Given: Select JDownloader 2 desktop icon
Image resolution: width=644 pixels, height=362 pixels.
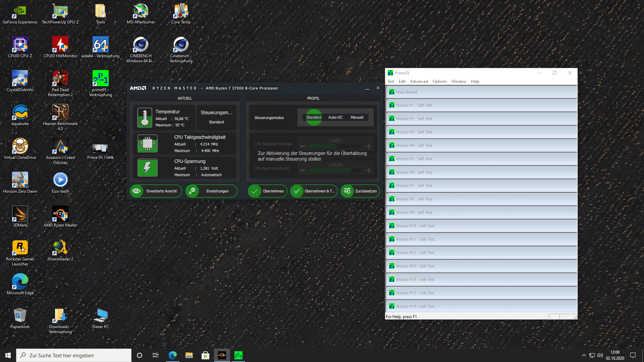Looking at the screenshot, I should (60, 251).
